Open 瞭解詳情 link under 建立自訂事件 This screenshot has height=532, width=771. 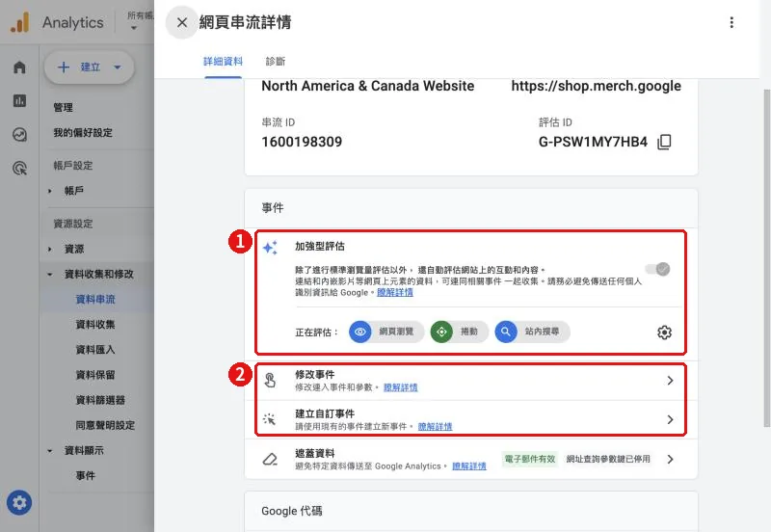point(435,427)
